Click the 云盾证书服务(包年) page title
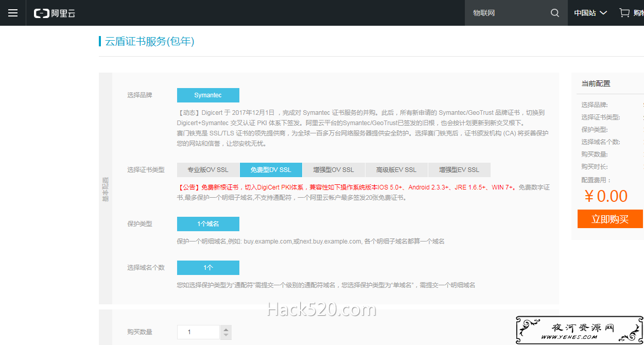 150,42
